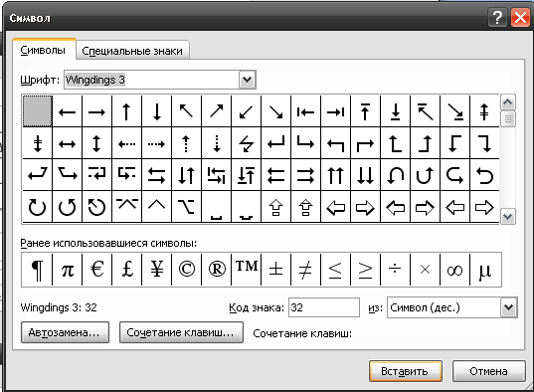Insert the recently used euro symbol
The height and width of the screenshot is (392, 534).
tap(96, 270)
